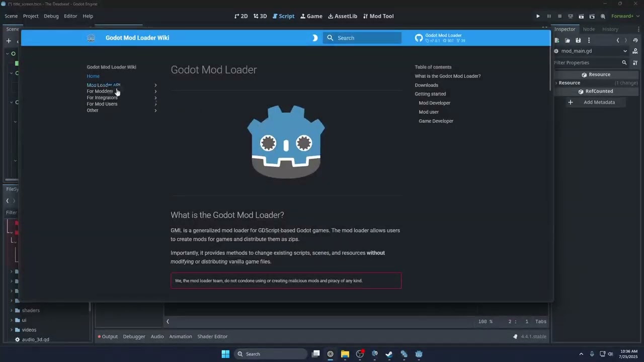
Task: Jump to Mod user in table of contents
Action: [x=429, y=112]
